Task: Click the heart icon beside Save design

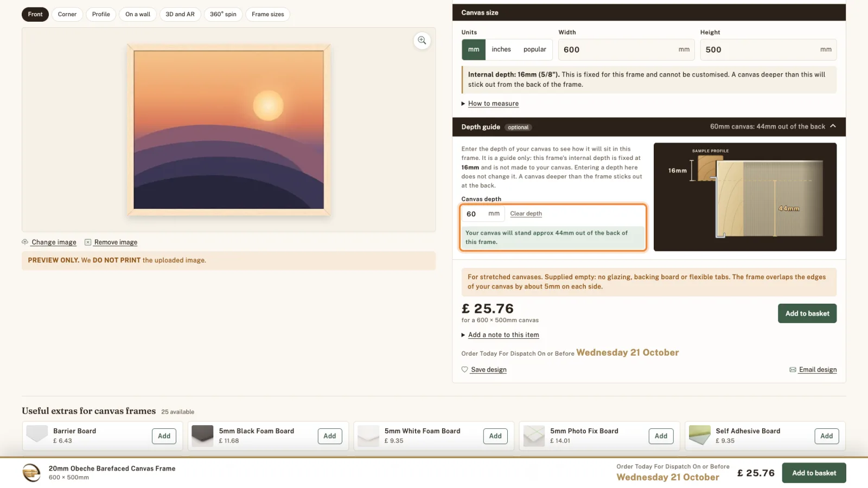Action: click(x=465, y=370)
